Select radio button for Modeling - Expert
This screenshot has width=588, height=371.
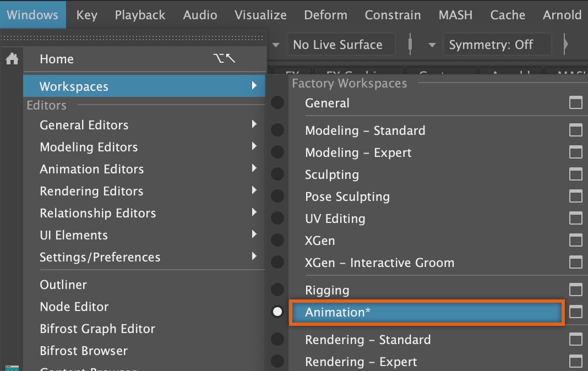point(277,152)
